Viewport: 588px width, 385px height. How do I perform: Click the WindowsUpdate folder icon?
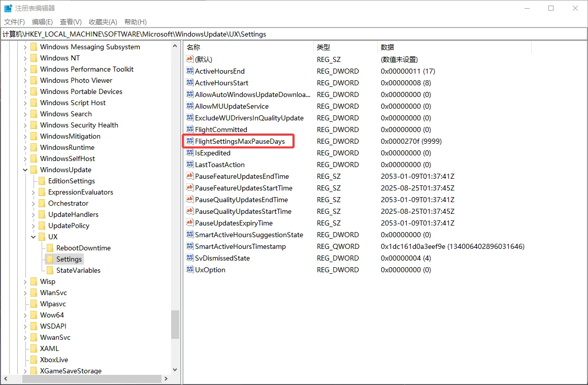[34, 170]
